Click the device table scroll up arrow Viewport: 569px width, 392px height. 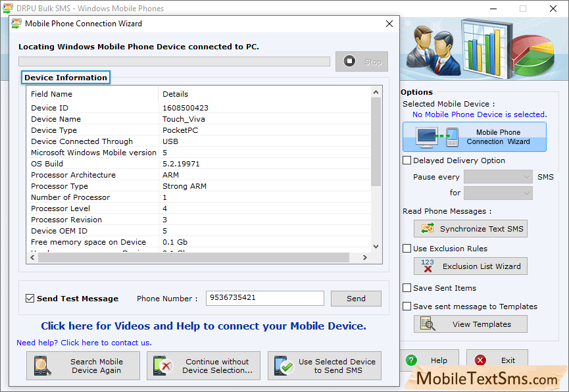point(376,92)
